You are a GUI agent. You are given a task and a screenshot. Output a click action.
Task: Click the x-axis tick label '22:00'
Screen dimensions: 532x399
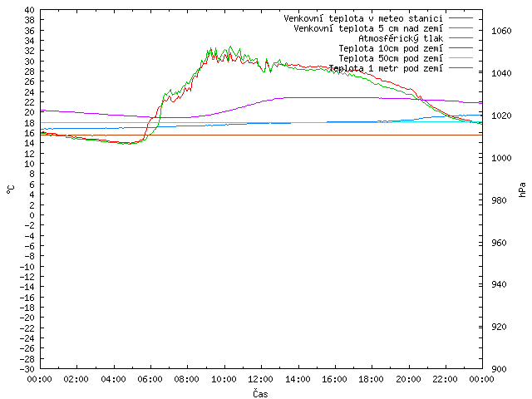click(x=446, y=379)
